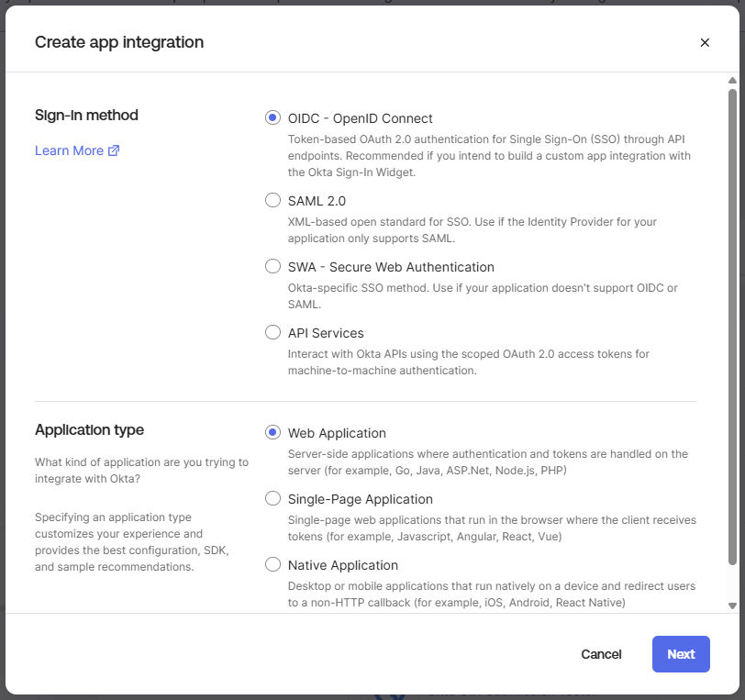
Task: Choose Web Application type
Action: click(x=272, y=432)
